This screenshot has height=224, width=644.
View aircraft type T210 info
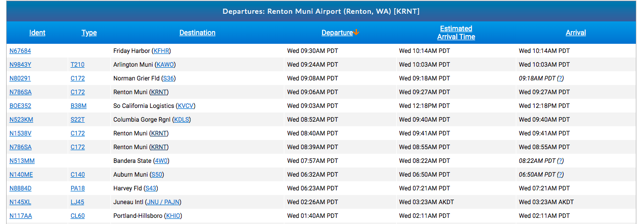(77, 65)
